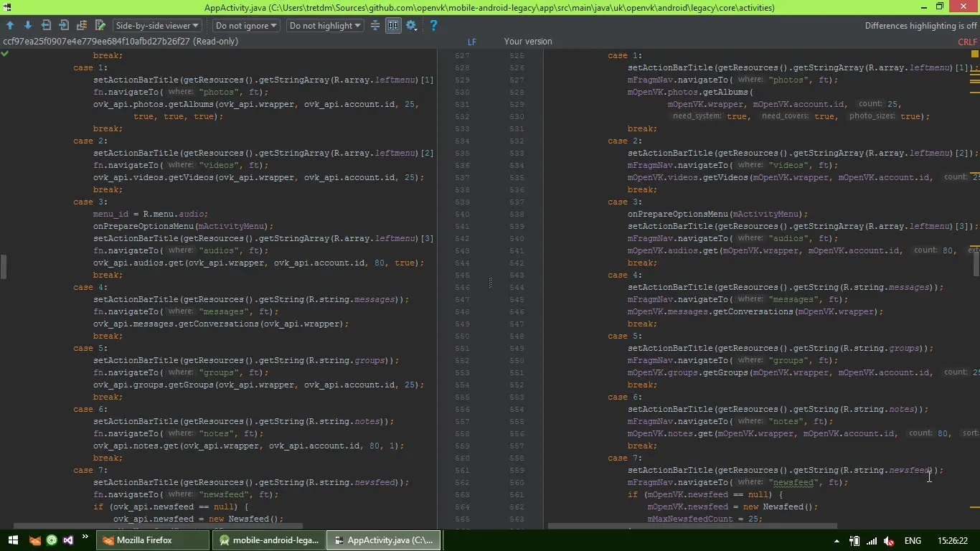Click the yellow warning marker in right stripe
This screenshot has height=551, width=980.
click(975, 54)
